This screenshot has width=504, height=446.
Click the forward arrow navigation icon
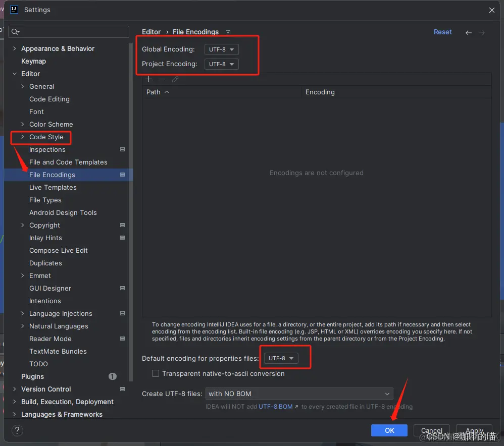click(x=481, y=32)
